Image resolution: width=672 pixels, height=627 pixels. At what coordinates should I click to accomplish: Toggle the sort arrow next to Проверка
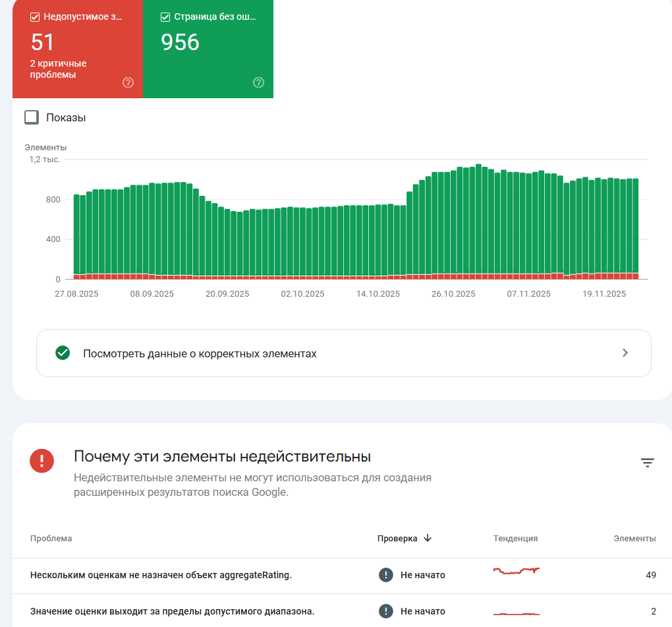click(x=428, y=538)
